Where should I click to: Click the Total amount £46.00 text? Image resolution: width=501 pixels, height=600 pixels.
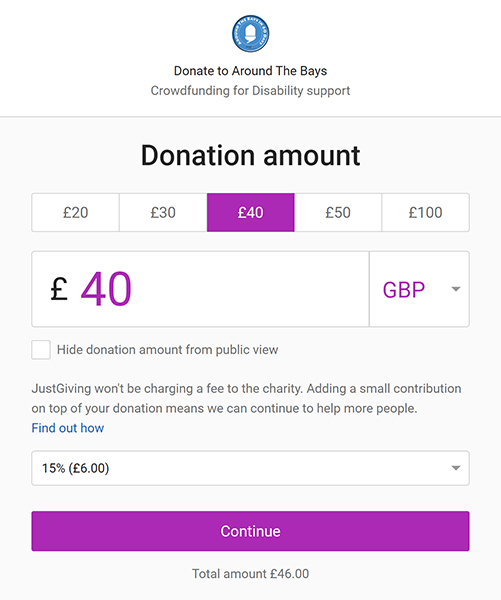[250, 574]
